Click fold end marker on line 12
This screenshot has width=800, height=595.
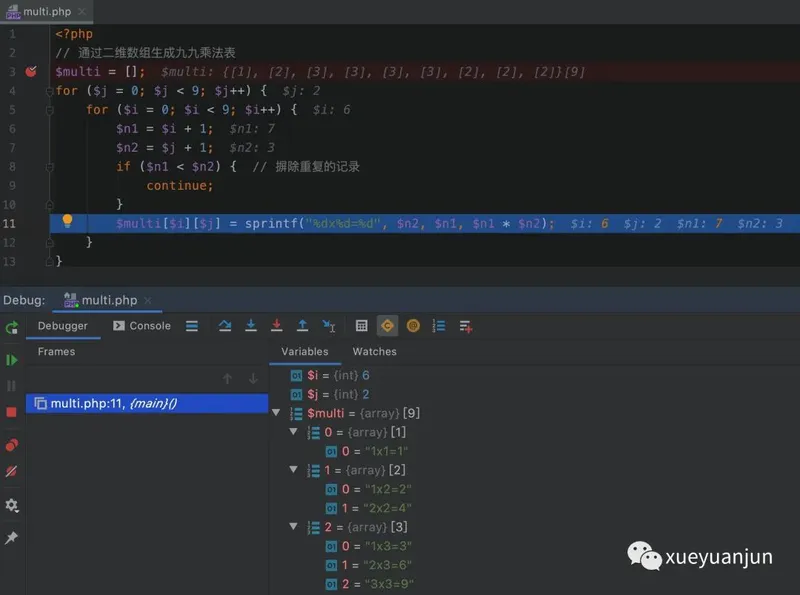[x=49, y=243]
